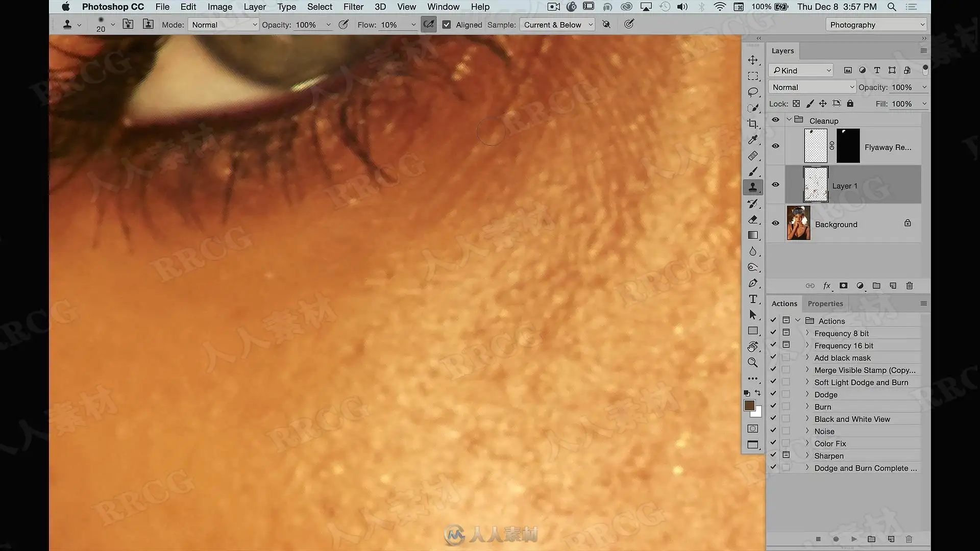Toggle the Aligned checkbox
Viewport: 980px width, 551px height.
click(447, 24)
